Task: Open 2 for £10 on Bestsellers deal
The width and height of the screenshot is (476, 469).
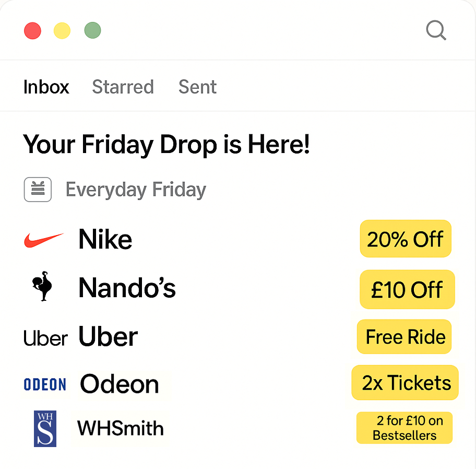Action: point(404,428)
